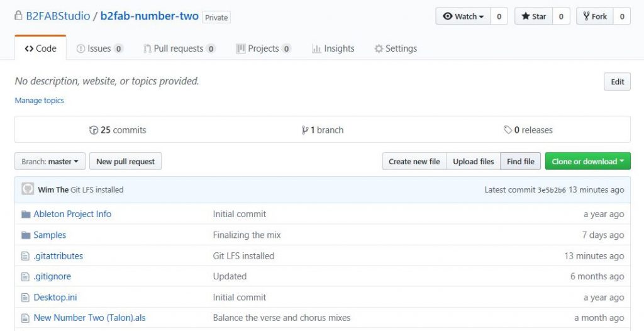Click the tag icon beside 0 releases
Image resolution: width=644 pixels, height=331 pixels.
click(x=508, y=130)
